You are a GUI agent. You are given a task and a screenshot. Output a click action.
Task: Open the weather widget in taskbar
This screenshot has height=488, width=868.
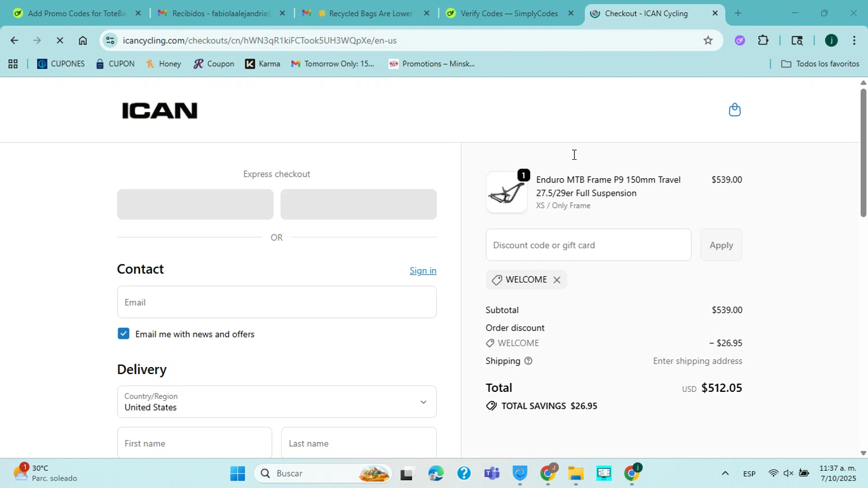click(46, 473)
